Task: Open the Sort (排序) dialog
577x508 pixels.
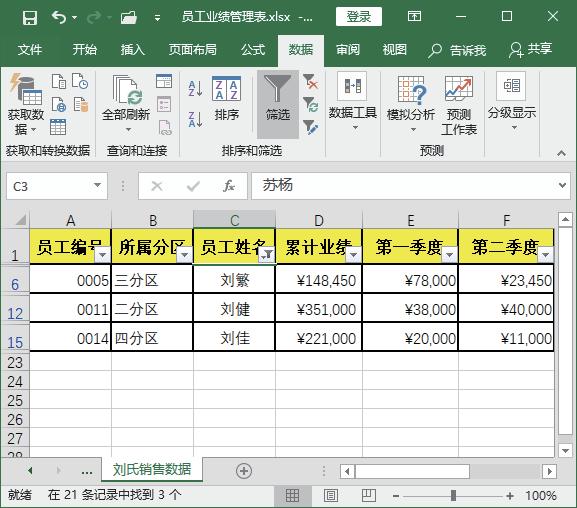Action: tap(227, 98)
